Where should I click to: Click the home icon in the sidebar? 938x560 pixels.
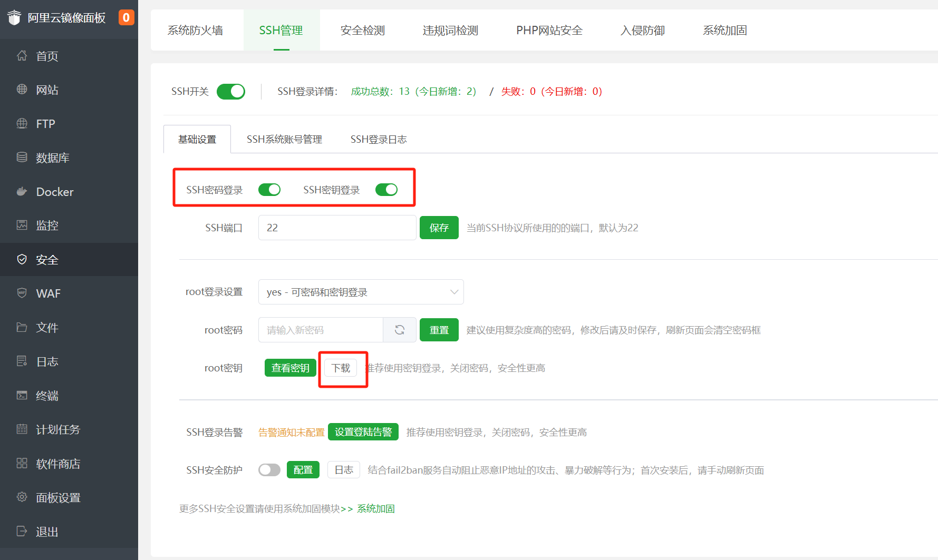point(22,56)
